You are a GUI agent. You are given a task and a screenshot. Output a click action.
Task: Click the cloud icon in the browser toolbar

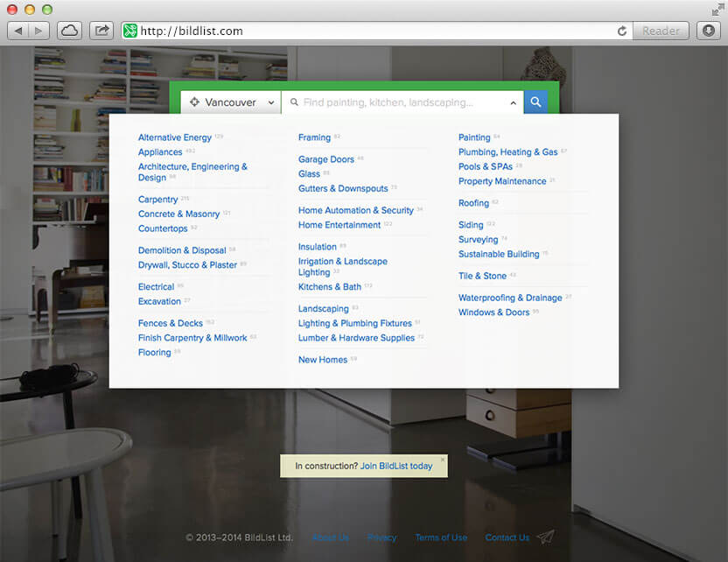point(69,29)
